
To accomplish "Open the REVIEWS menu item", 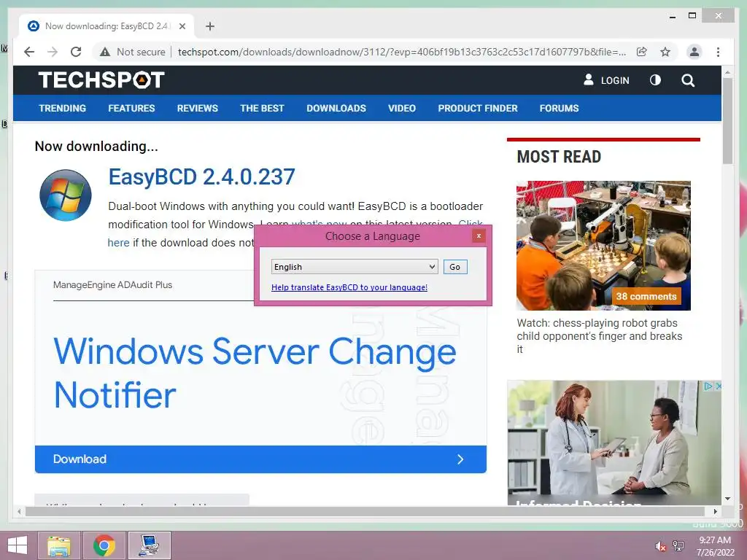I will click(197, 108).
